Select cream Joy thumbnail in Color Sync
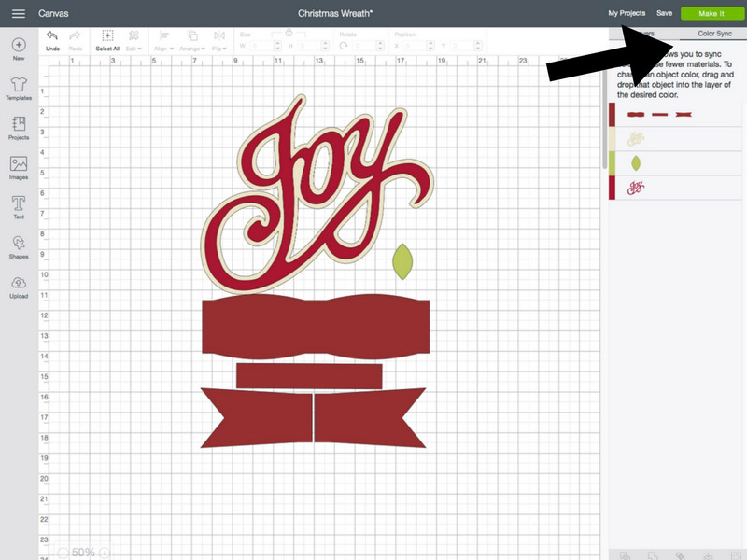 [636, 139]
